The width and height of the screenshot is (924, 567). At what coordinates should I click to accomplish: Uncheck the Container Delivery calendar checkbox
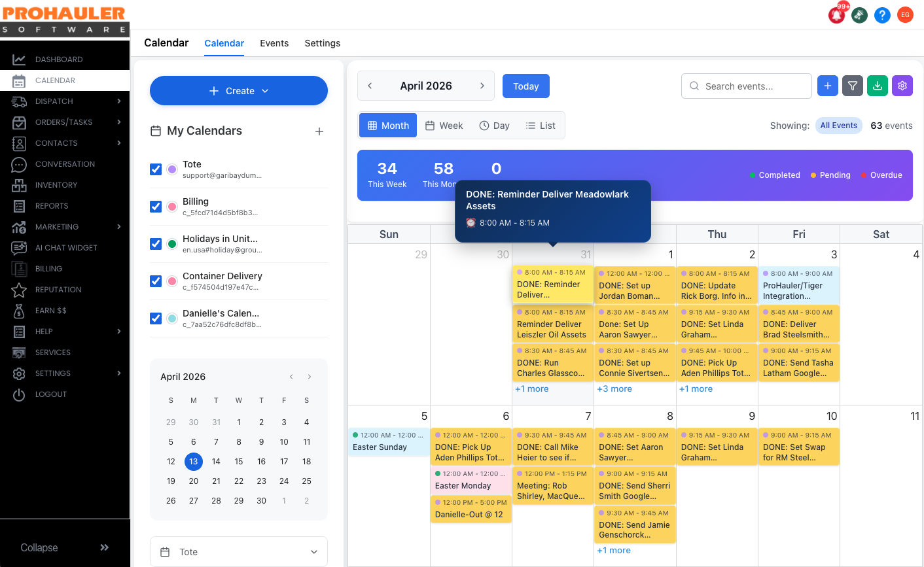(156, 281)
